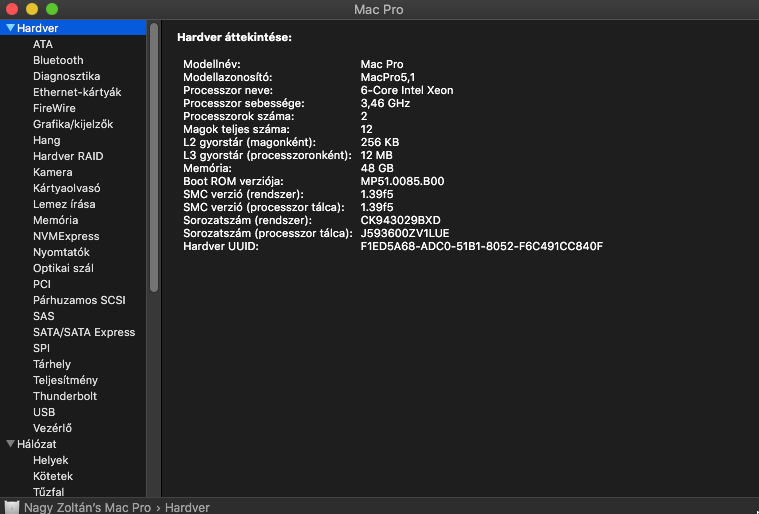Screen dimensions: 759x514
Task: Click system serial number CK943029BXD
Action: point(400,220)
